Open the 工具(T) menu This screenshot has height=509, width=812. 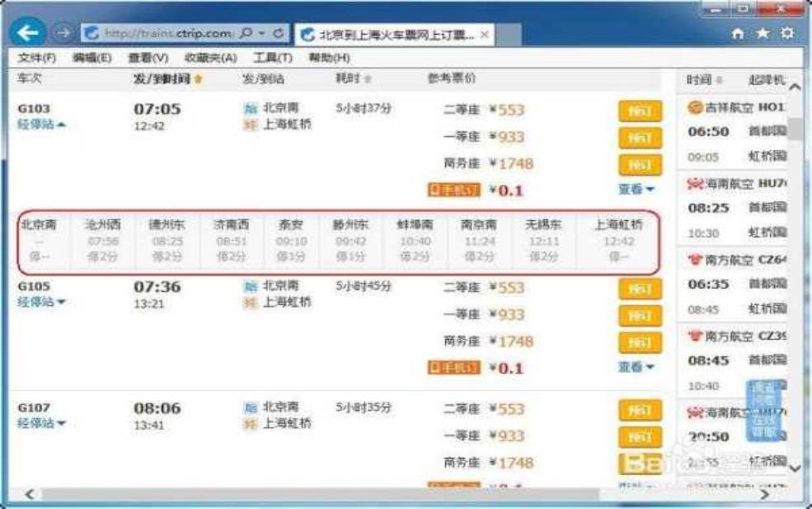272,58
